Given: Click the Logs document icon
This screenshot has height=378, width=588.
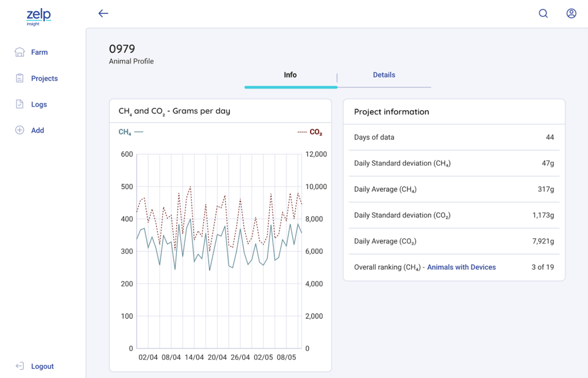Looking at the screenshot, I should tap(20, 105).
